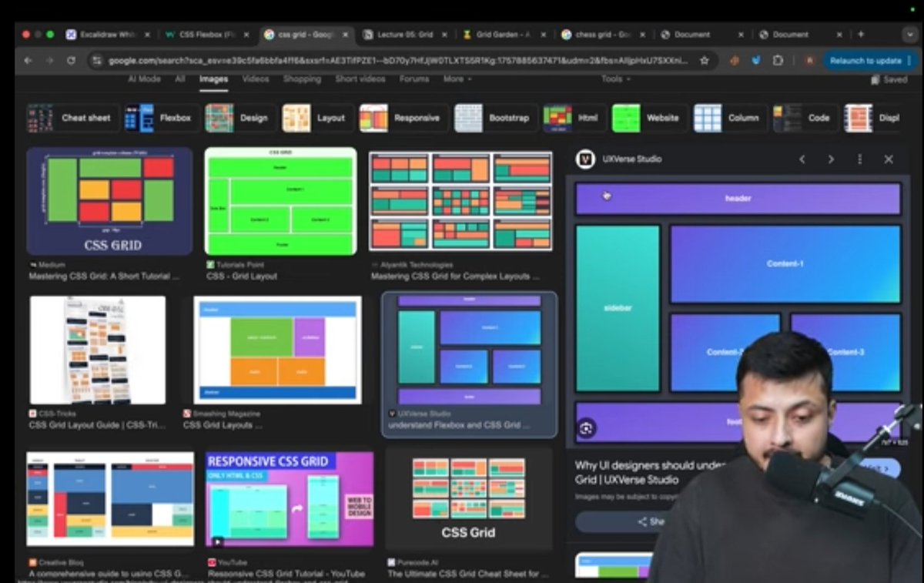This screenshot has width=924, height=583.
Task: Click the large preview image in panel
Action: click(738, 310)
